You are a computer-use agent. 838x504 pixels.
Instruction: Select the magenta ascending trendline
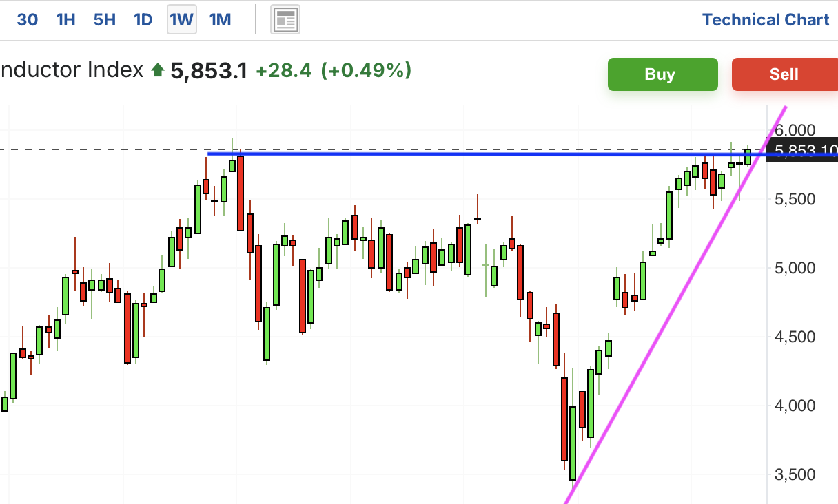click(x=675, y=305)
